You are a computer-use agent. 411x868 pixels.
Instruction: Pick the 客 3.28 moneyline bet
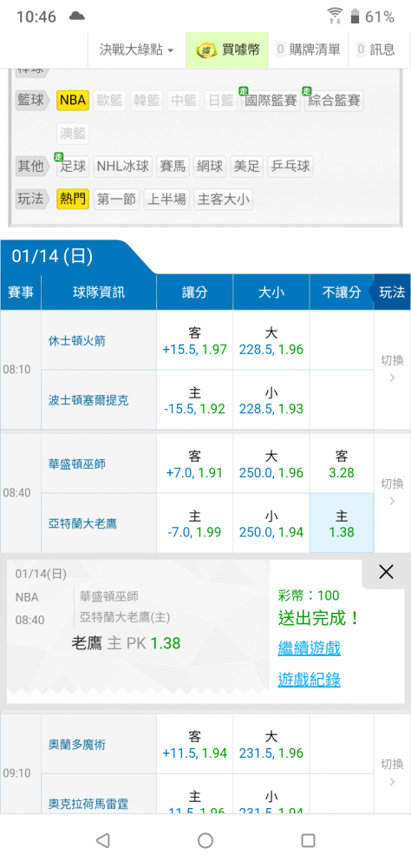[342, 464]
